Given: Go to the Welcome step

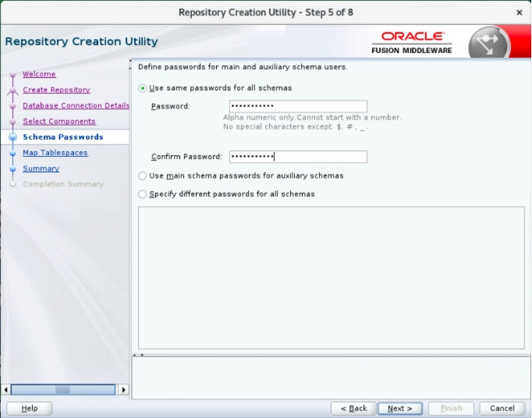Looking at the screenshot, I should coord(39,74).
